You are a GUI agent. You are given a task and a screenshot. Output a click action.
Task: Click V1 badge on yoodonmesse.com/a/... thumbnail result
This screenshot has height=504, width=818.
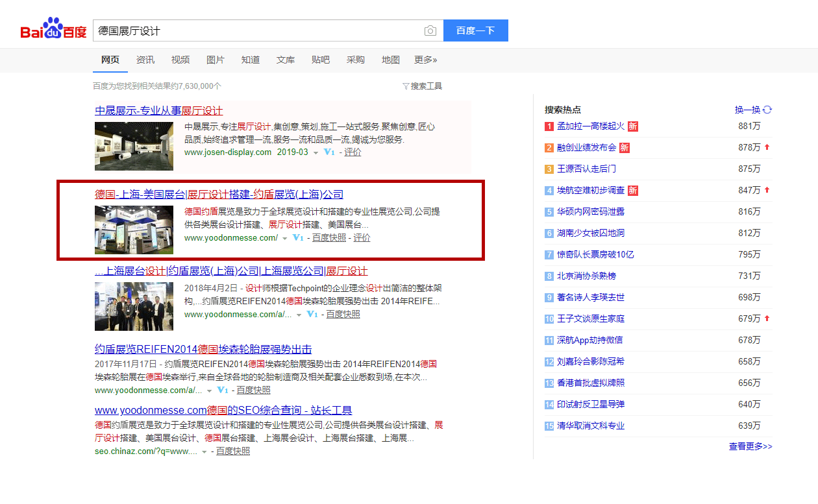pyautogui.click(x=312, y=314)
